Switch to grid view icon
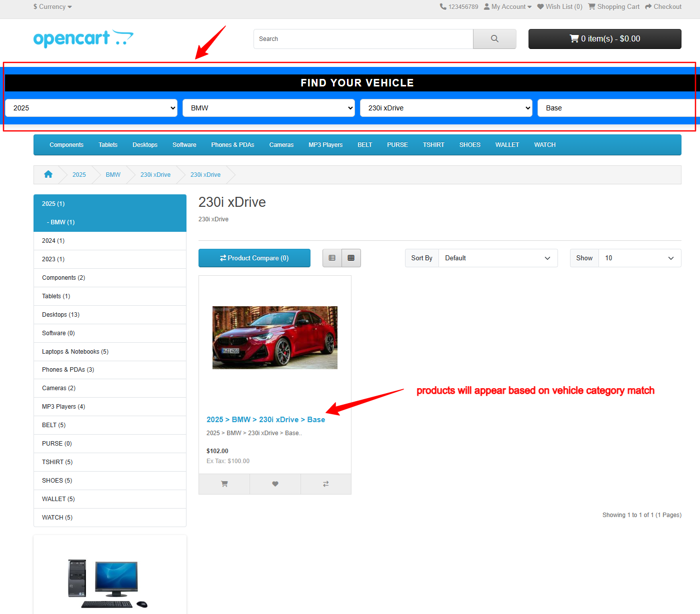 (x=351, y=258)
